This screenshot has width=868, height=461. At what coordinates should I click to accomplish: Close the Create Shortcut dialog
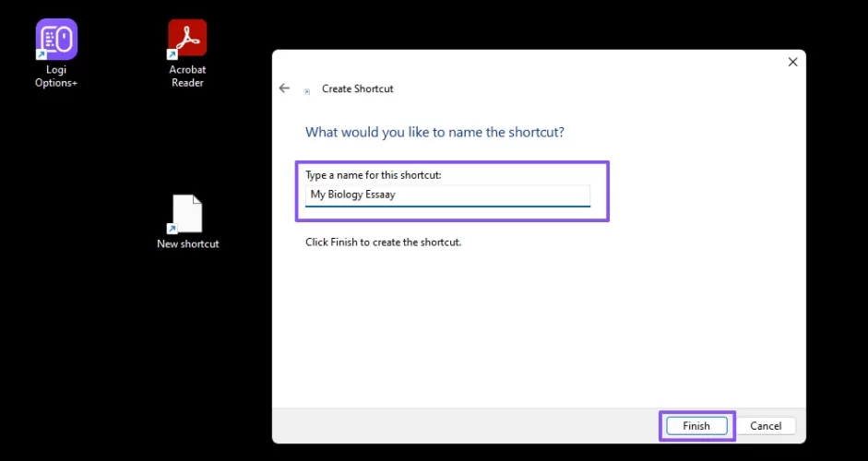792,62
